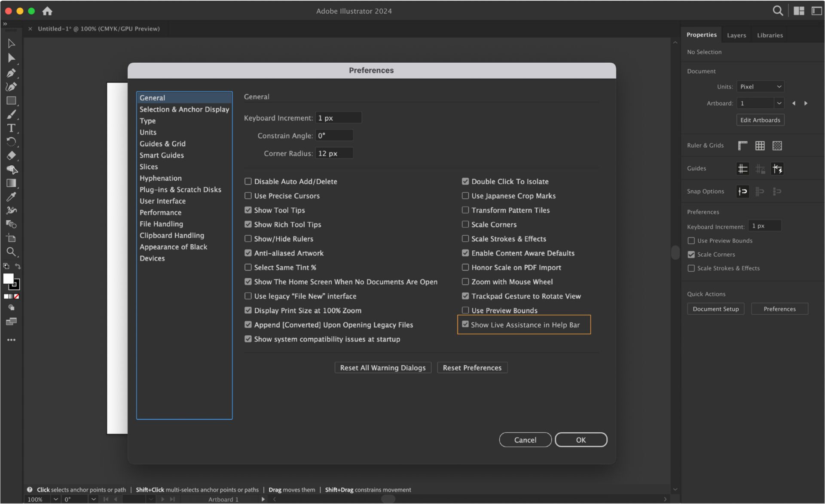Toggle Zoom with Mouse Wheel checkbox
Image resolution: width=825 pixels, height=504 pixels.
[465, 282]
